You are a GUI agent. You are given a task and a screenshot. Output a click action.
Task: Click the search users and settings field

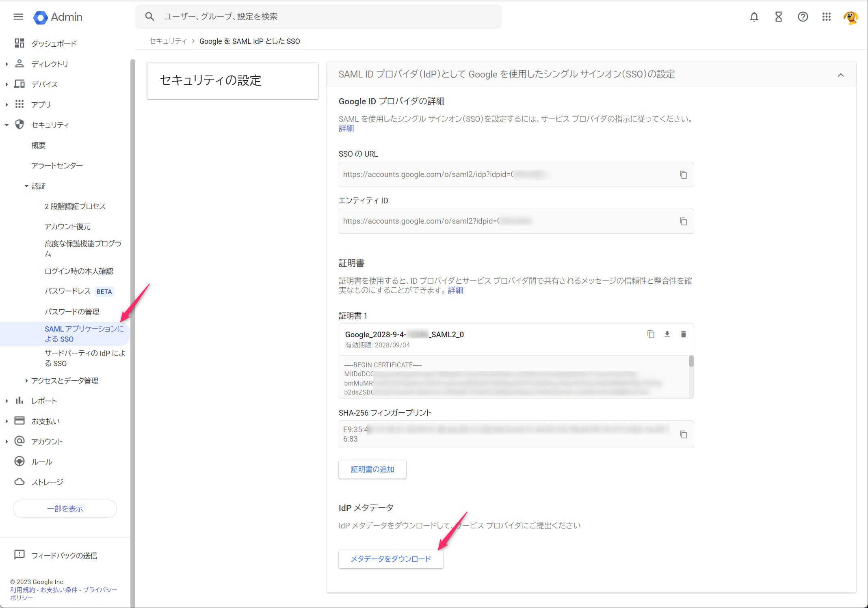[x=318, y=17]
